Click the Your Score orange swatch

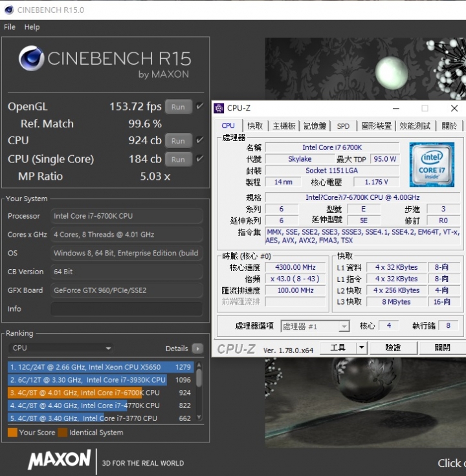[12, 432]
